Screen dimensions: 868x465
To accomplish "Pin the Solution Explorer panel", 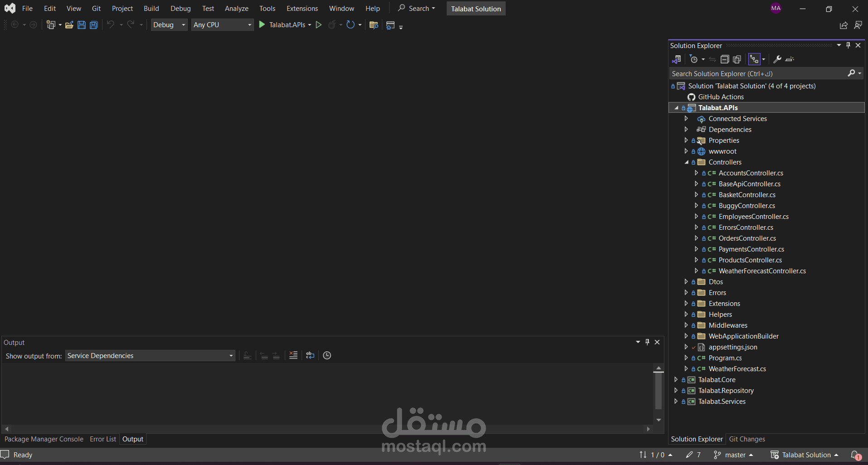I will tap(848, 45).
